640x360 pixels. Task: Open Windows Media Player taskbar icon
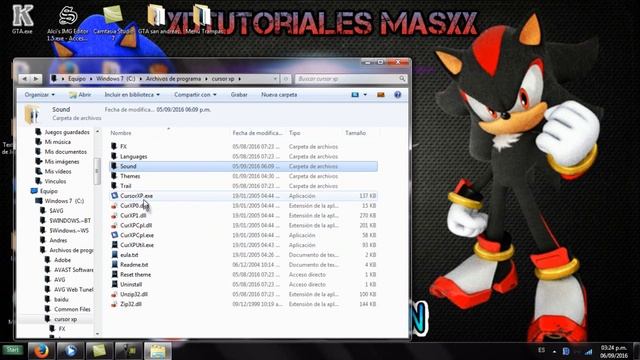click(71, 351)
